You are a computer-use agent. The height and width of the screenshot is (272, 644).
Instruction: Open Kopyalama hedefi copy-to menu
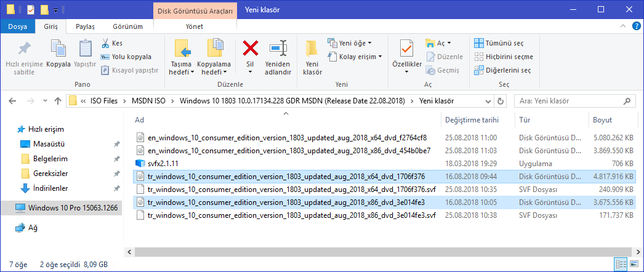point(214,58)
